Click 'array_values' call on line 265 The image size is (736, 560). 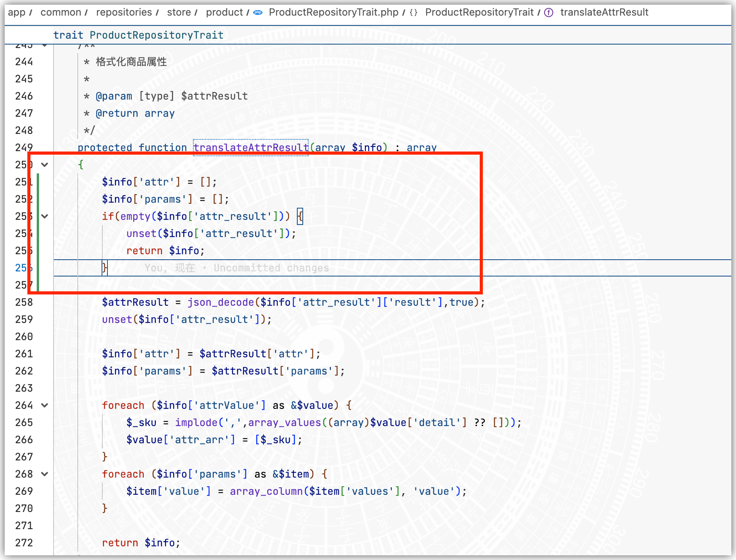pos(284,423)
